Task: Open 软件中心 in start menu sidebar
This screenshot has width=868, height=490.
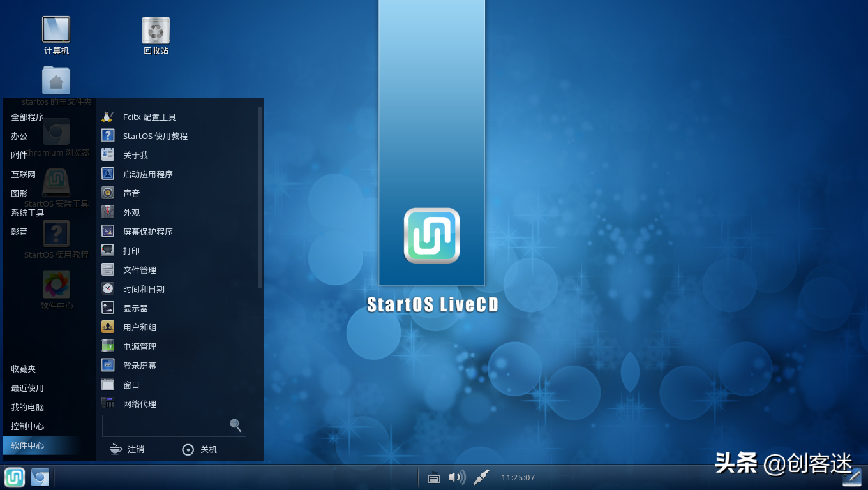Action: point(42,445)
